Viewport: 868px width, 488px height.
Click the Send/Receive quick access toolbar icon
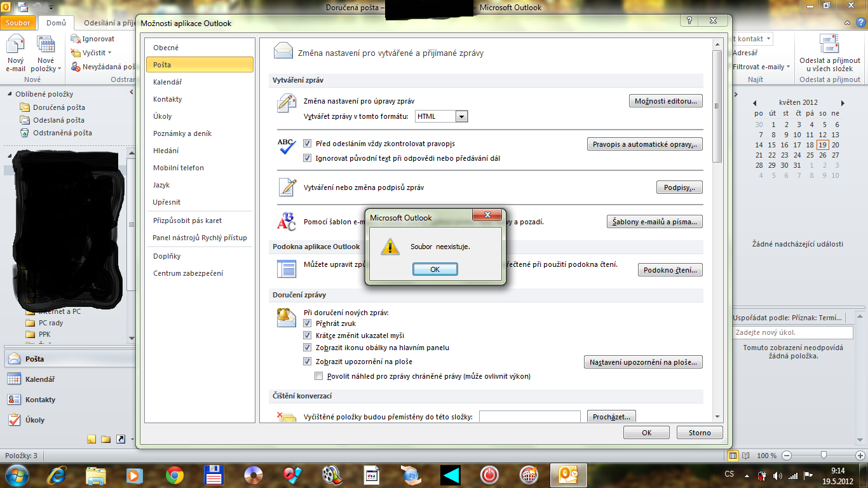[x=24, y=8]
